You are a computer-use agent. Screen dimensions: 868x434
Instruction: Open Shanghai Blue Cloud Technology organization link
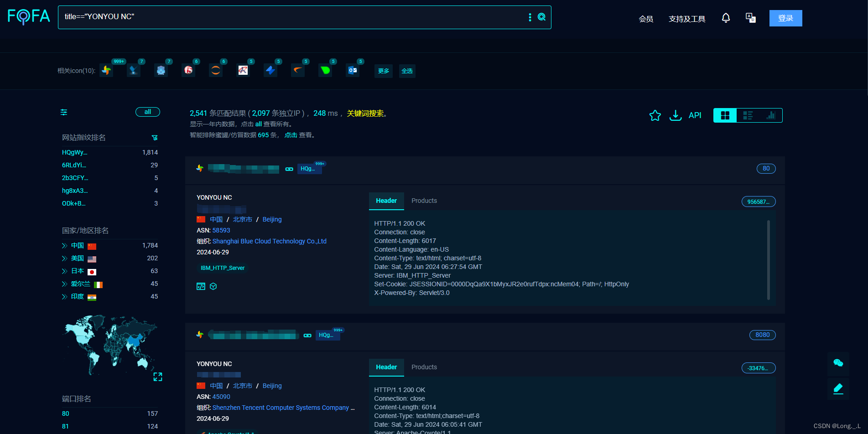tap(270, 241)
